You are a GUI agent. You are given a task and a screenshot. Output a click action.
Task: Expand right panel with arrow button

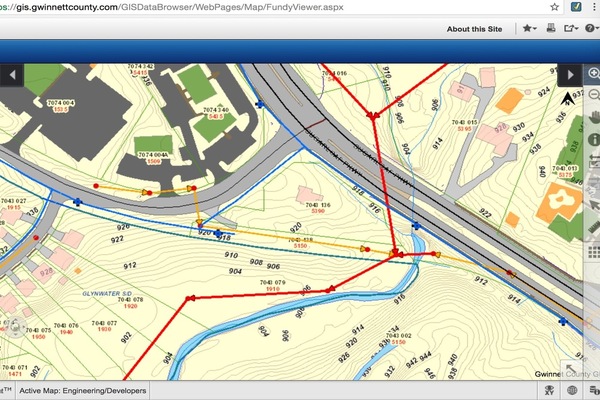point(569,75)
